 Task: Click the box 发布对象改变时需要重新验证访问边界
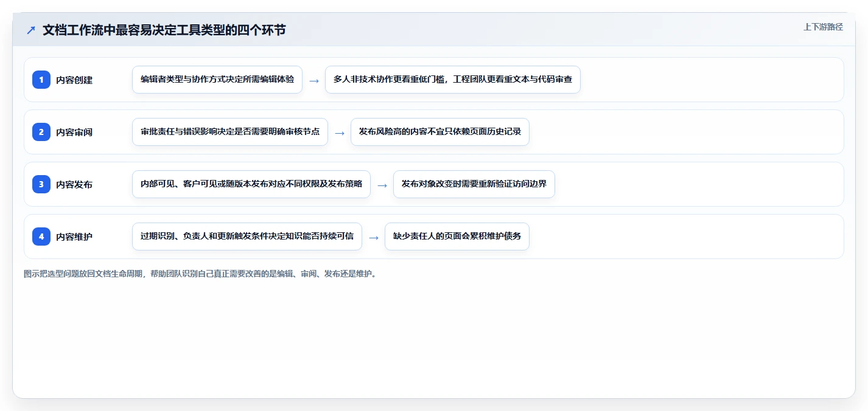click(474, 184)
